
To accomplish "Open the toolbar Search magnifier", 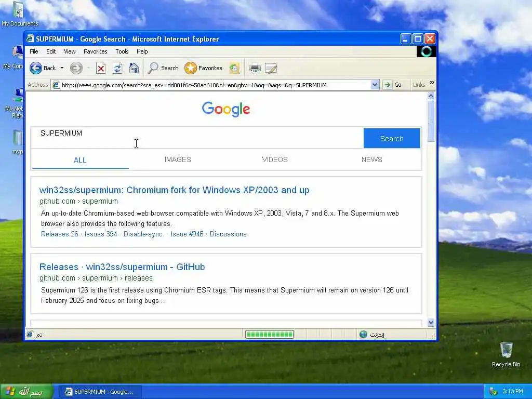I will [x=153, y=68].
